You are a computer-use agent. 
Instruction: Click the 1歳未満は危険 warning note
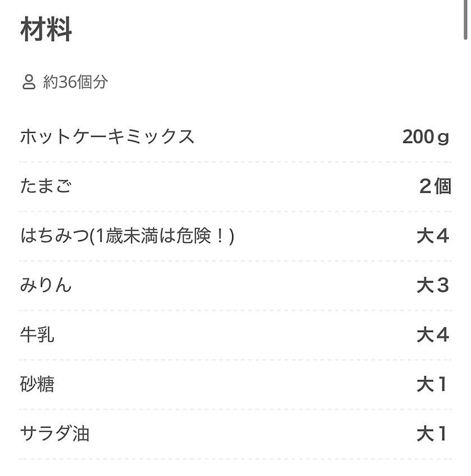coord(161,236)
